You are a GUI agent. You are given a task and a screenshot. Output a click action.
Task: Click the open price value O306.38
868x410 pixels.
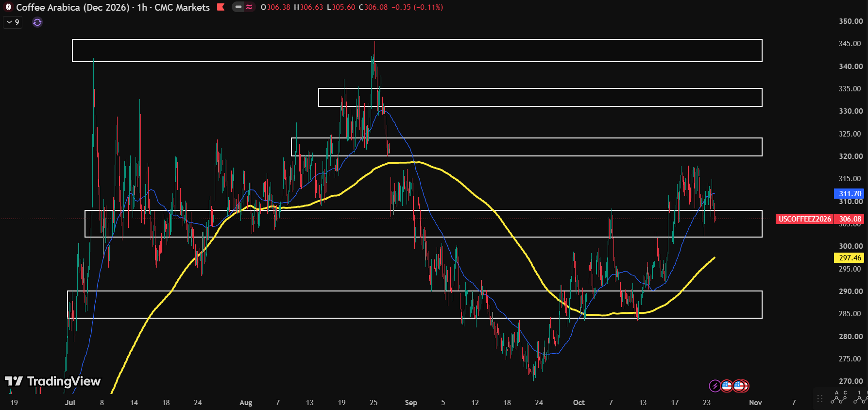click(x=275, y=7)
